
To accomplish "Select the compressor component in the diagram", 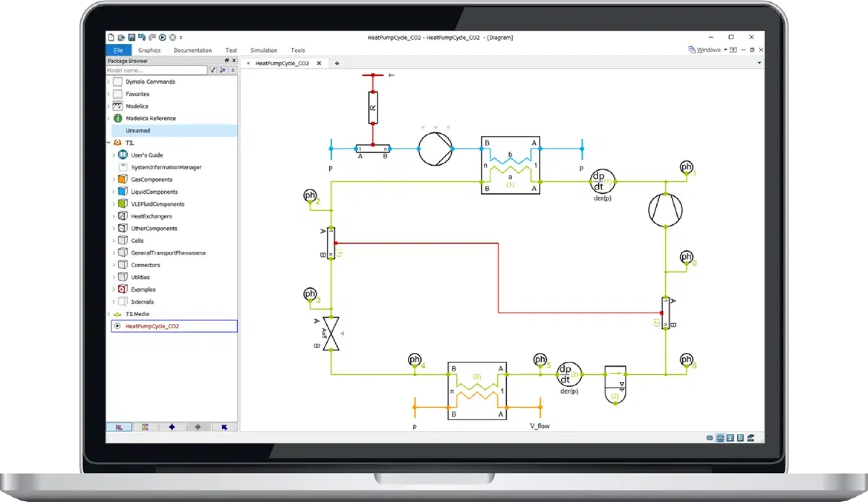I will (x=665, y=210).
